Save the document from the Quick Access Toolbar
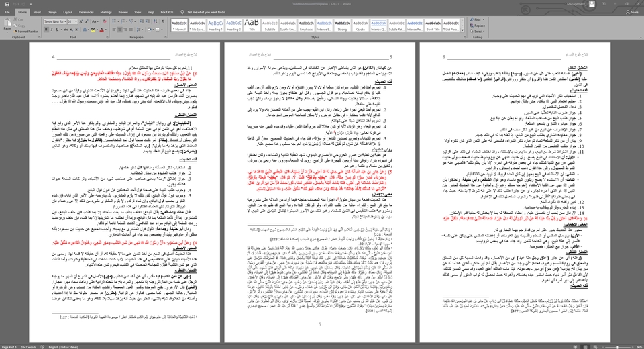Viewport: 644px width, 349px height. coord(7,4)
